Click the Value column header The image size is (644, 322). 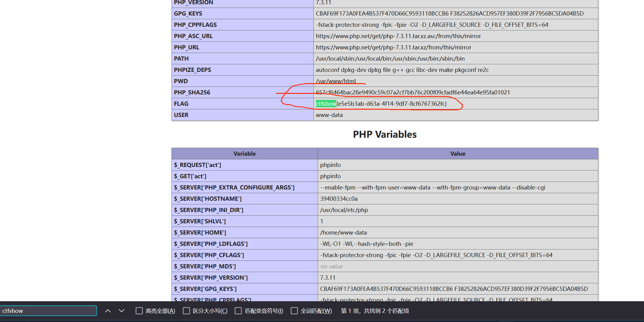pyautogui.click(x=458, y=154)
